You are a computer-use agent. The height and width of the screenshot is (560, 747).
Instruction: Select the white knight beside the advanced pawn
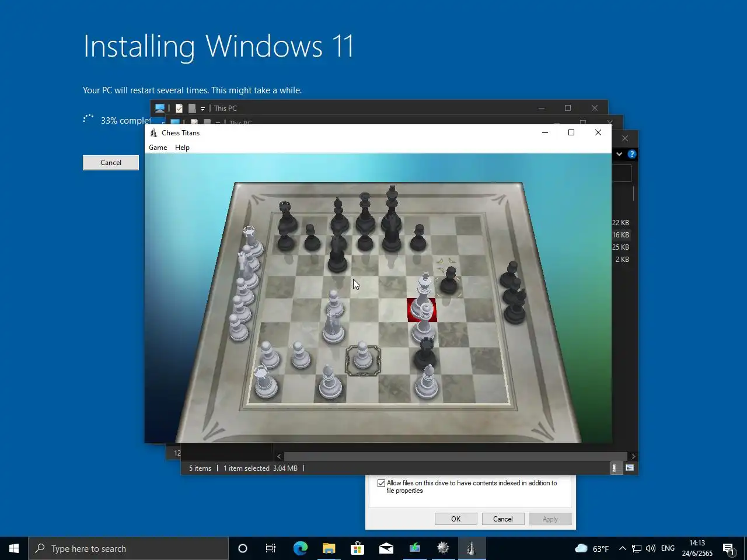(333, 327)
